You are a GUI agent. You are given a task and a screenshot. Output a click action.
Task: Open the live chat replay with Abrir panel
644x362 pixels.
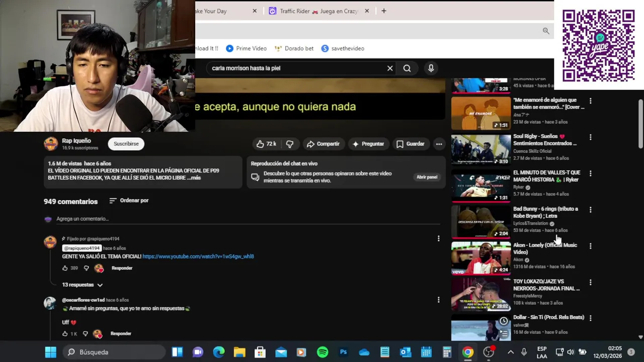[x=427, y=177]
